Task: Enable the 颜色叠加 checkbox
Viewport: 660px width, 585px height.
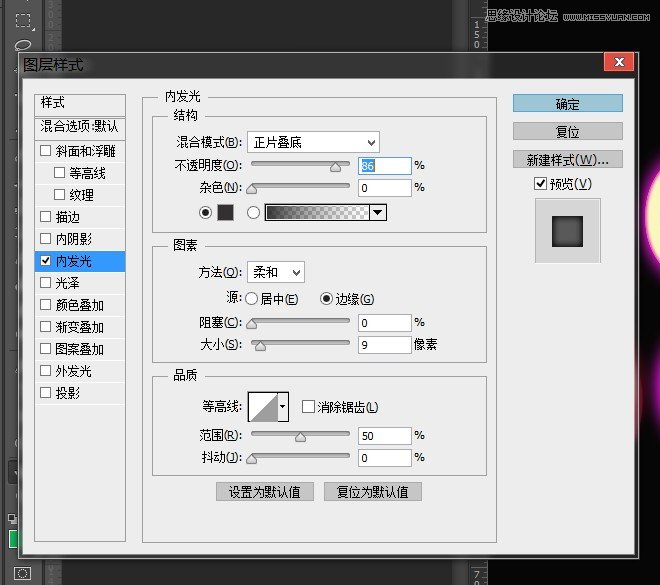Action: (45, 305)
